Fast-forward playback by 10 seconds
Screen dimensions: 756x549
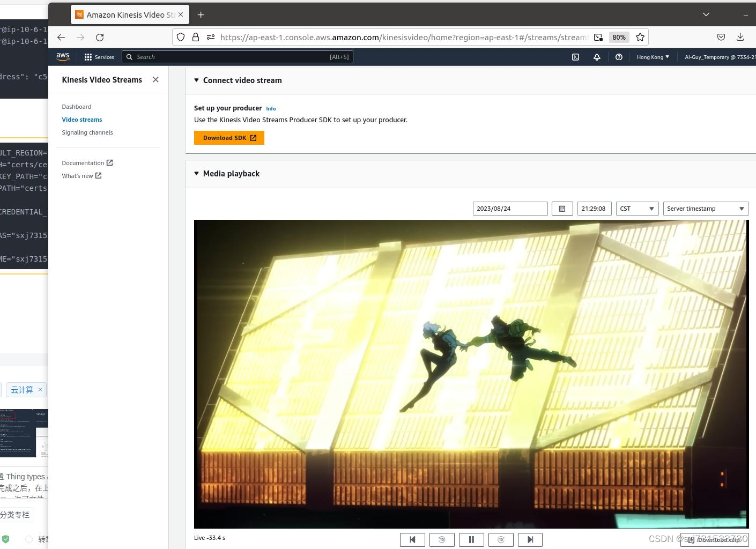(501, 540)
